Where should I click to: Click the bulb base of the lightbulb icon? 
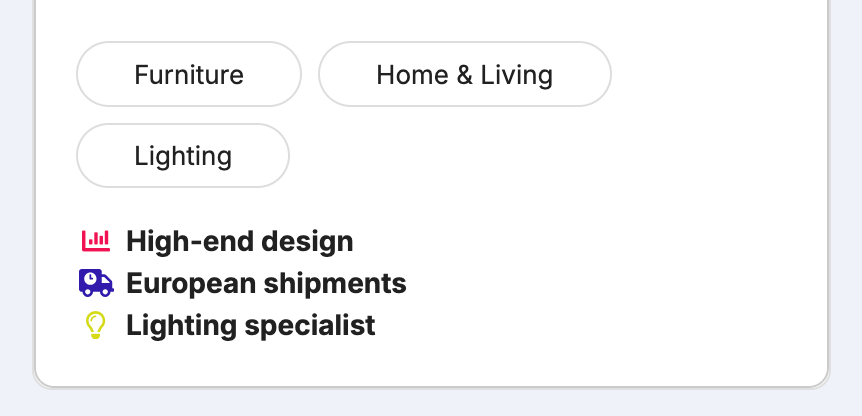(95, 335)
